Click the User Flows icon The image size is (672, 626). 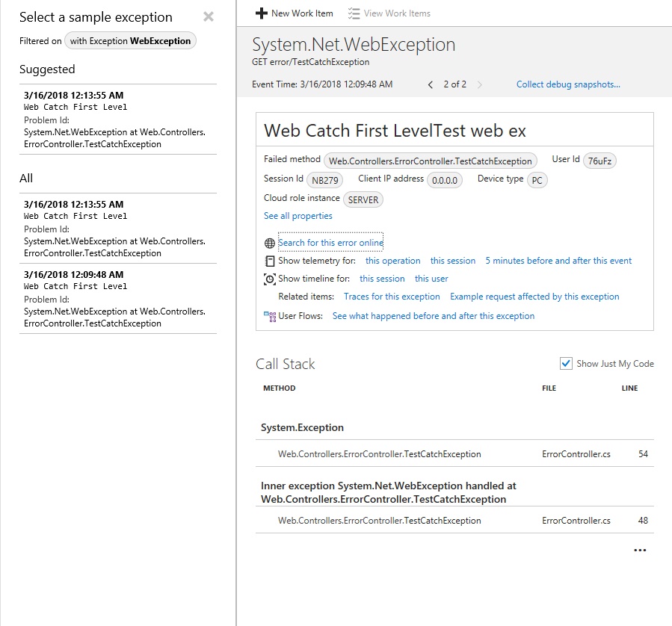(269, 315)
